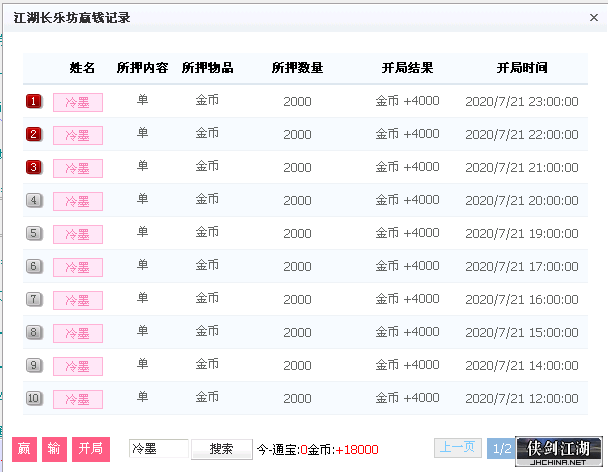Screen dimensions: 608x472
Task: Focus the name search field containing 冷墨
Action: click(159, 449)
